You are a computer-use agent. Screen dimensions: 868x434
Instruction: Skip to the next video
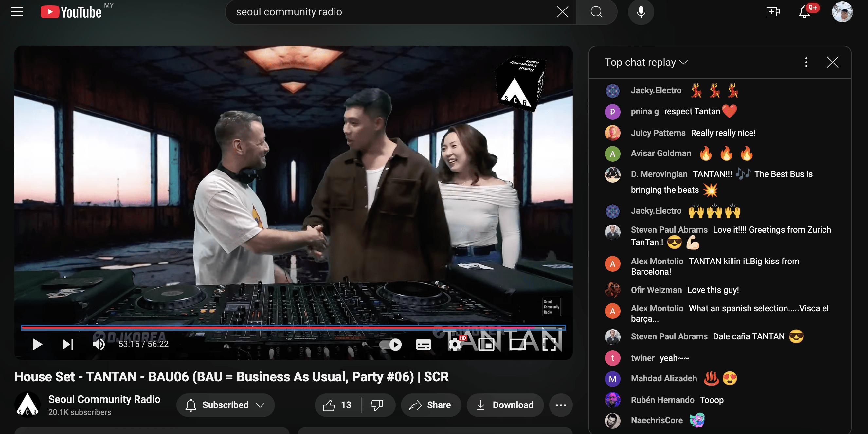coord(68,344)
